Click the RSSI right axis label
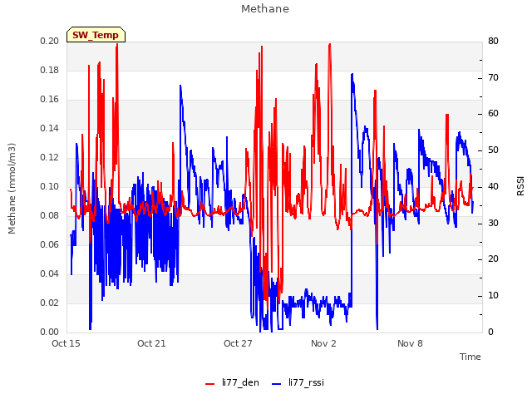This screenshot has height=399, width=532. click(x=520, y=186)
